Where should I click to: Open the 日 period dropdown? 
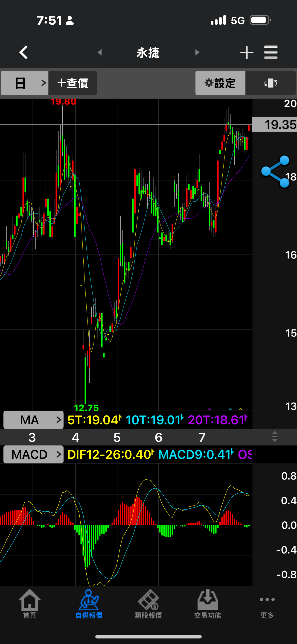pos(24,83)
